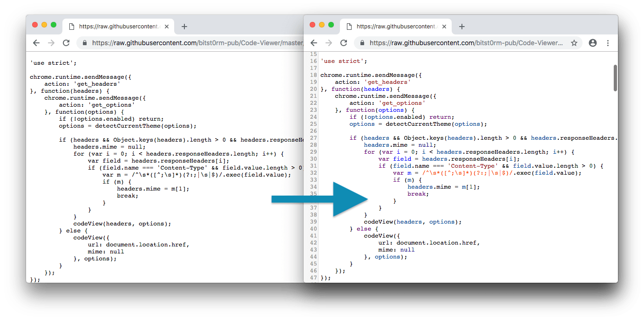Go back using the left window's back arrow
The width and height of the screenshot is (644, 320).
click(x=36, y=42)
